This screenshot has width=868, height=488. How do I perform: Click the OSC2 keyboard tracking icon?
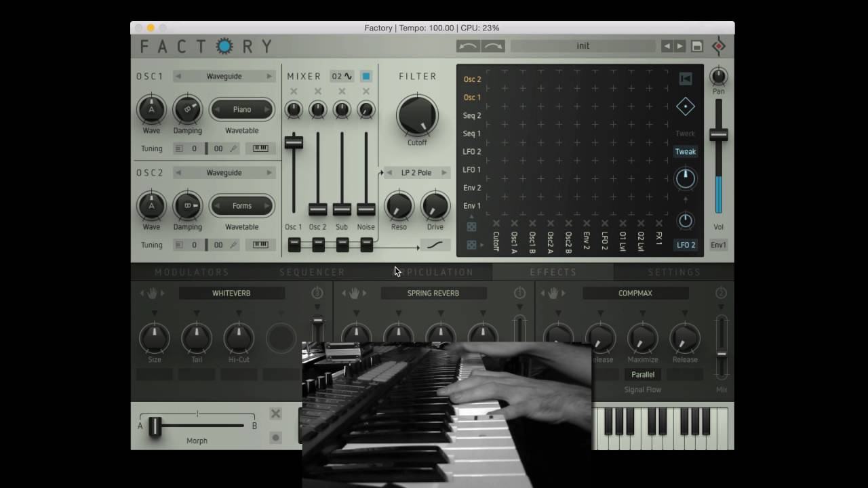coord(260,245)
